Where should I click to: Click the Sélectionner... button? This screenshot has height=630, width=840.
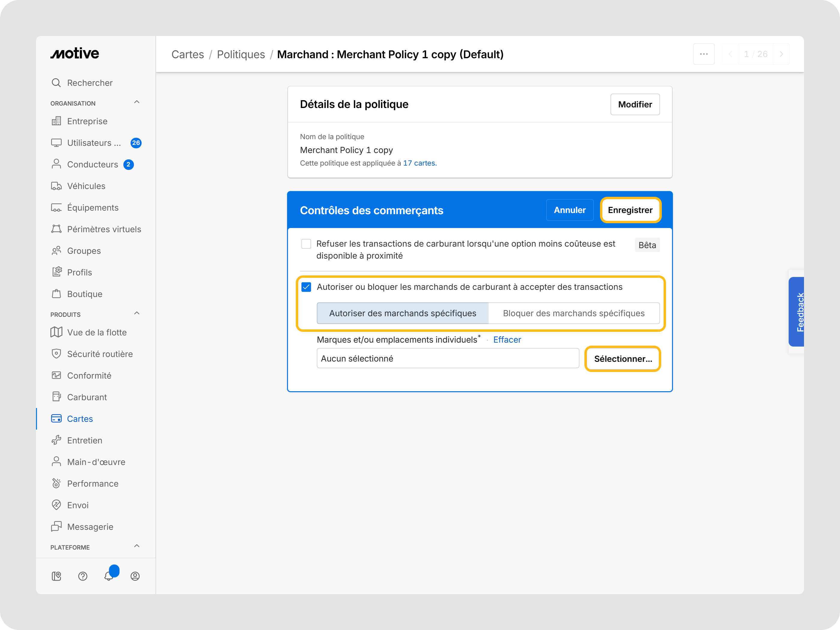pyautogui.click(x=623, y=359)
